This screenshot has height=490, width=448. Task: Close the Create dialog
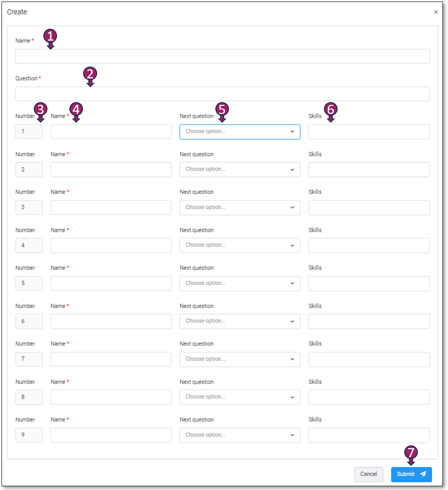(x=436, y=12)
